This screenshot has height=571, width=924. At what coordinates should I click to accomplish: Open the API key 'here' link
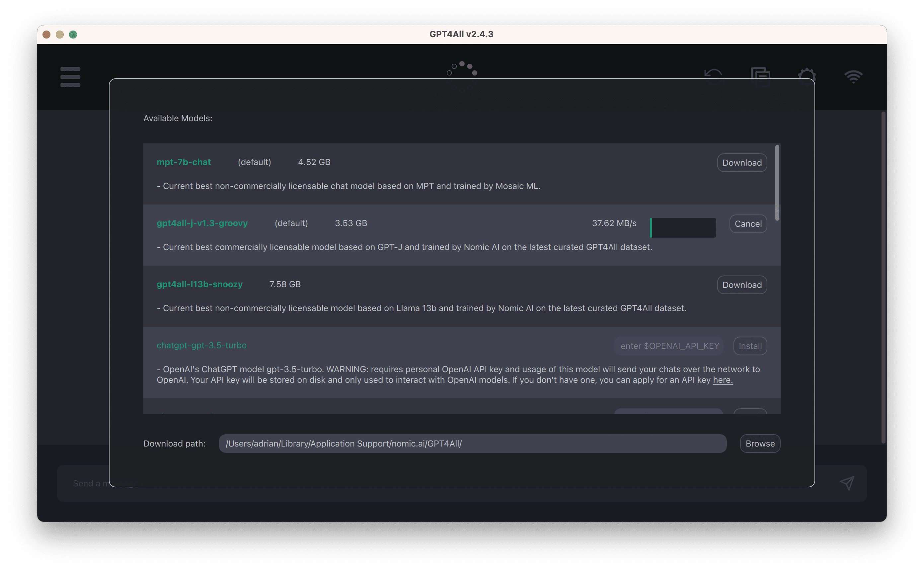(x=723, y=380)
